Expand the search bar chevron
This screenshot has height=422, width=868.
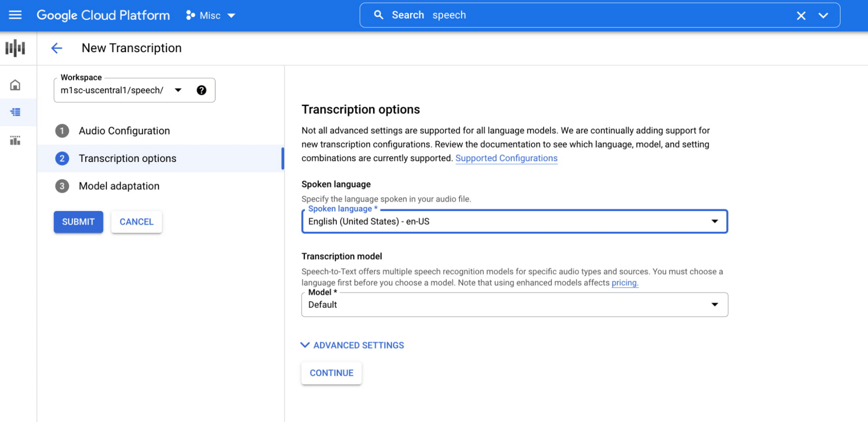coord(823,16)
